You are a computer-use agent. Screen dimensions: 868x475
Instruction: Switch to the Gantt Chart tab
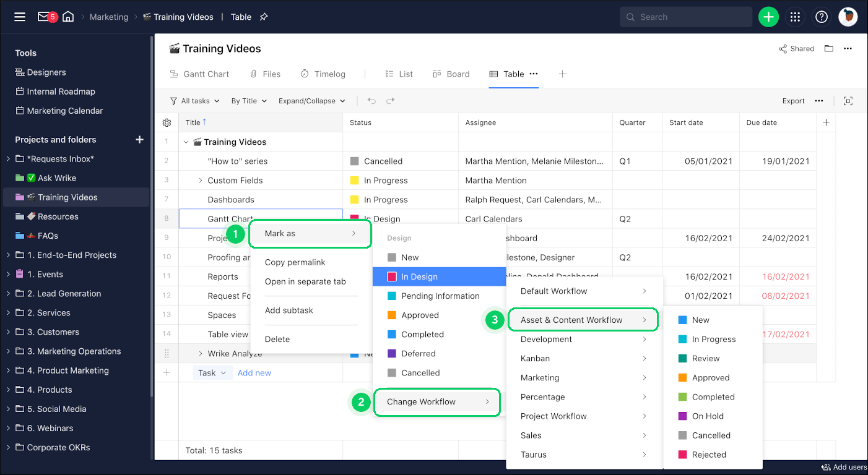pos(199,74)
